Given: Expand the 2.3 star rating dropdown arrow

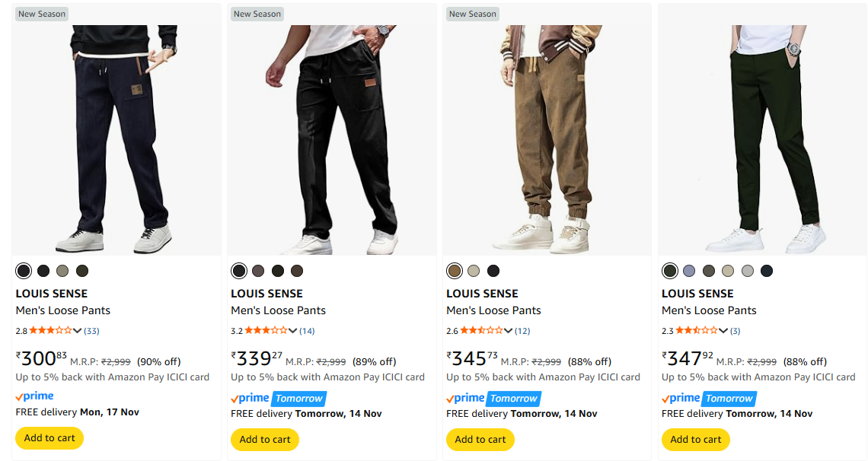Looking at the screenshot, I should [x=723, y=330].
